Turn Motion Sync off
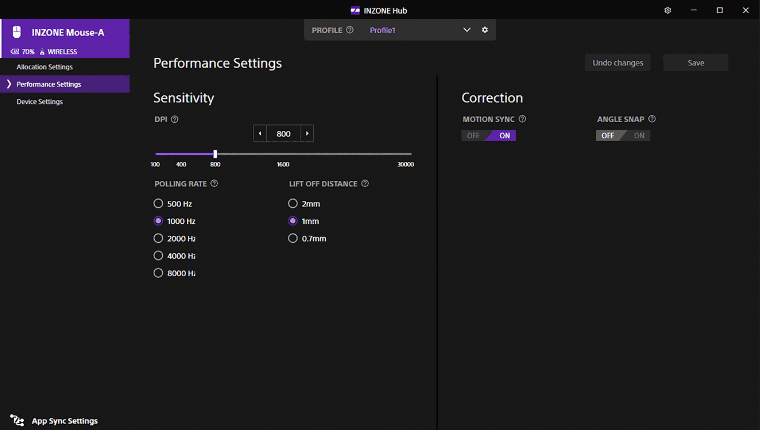This screenshot has height=430, width=760. click(x=473, y=135)
